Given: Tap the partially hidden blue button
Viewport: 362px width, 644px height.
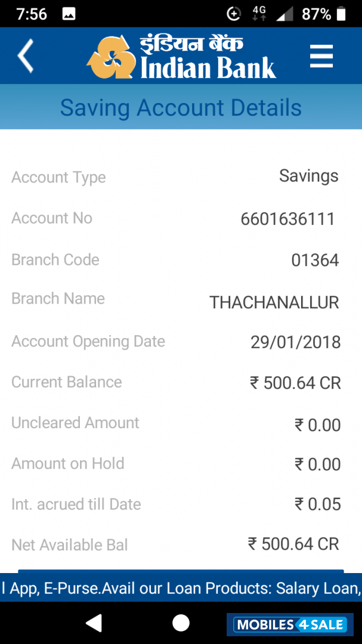Looking at the screenshot, I should click(181, 571).
